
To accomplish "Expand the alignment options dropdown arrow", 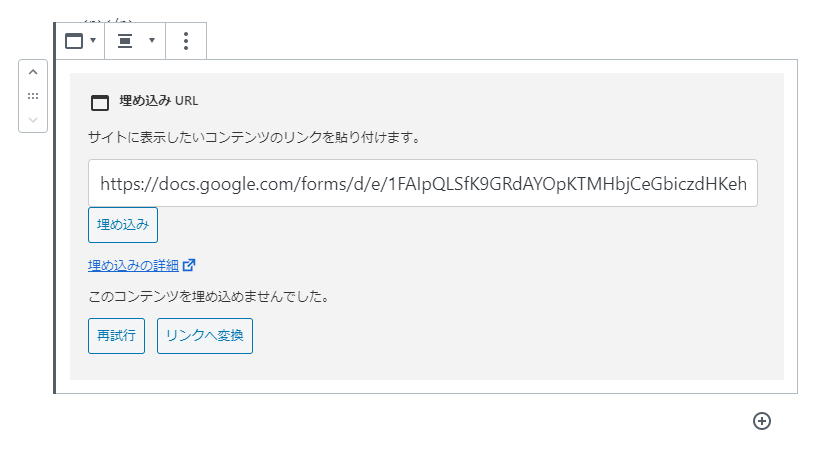I will click(152, 40).
